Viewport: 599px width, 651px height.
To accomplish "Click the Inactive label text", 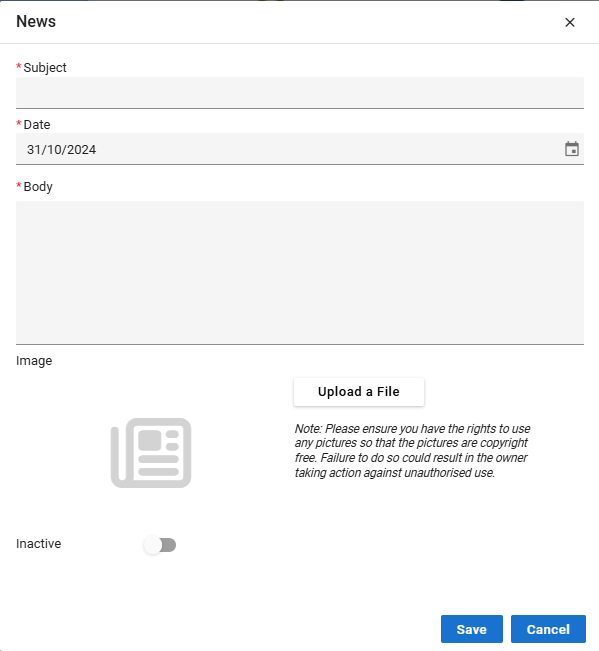I will tap(39, 543).
